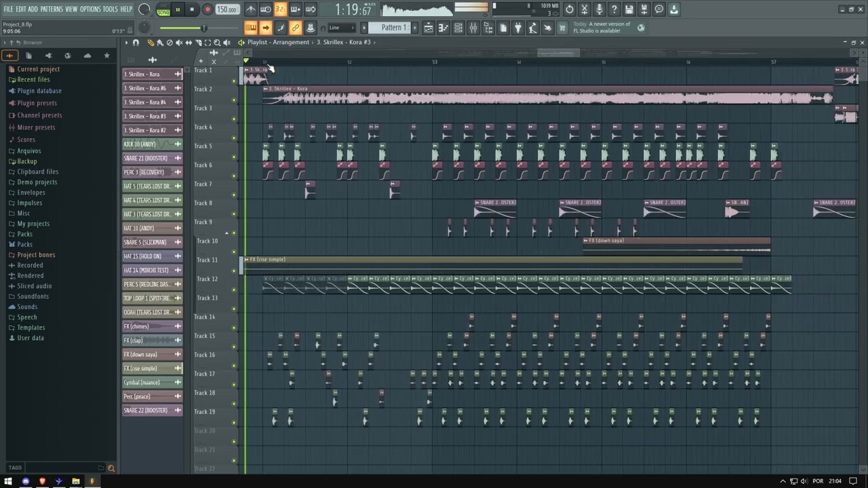
Task: Click the 150.000 tempo field
Action: (x=227, y=9)
